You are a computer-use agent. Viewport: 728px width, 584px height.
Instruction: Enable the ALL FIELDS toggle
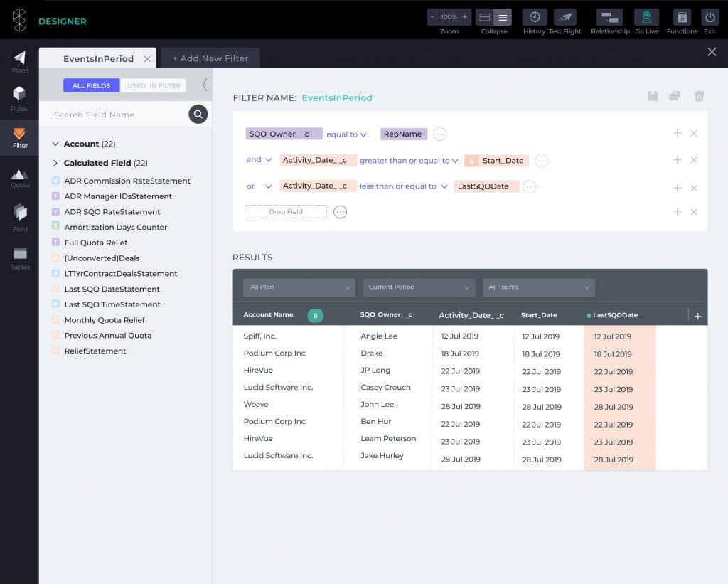(91, 85)
